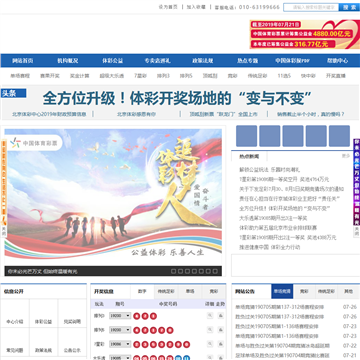360x360 pixels.
Task: Open details magnifier icon for 排列3 row
Action: [210, 315]
